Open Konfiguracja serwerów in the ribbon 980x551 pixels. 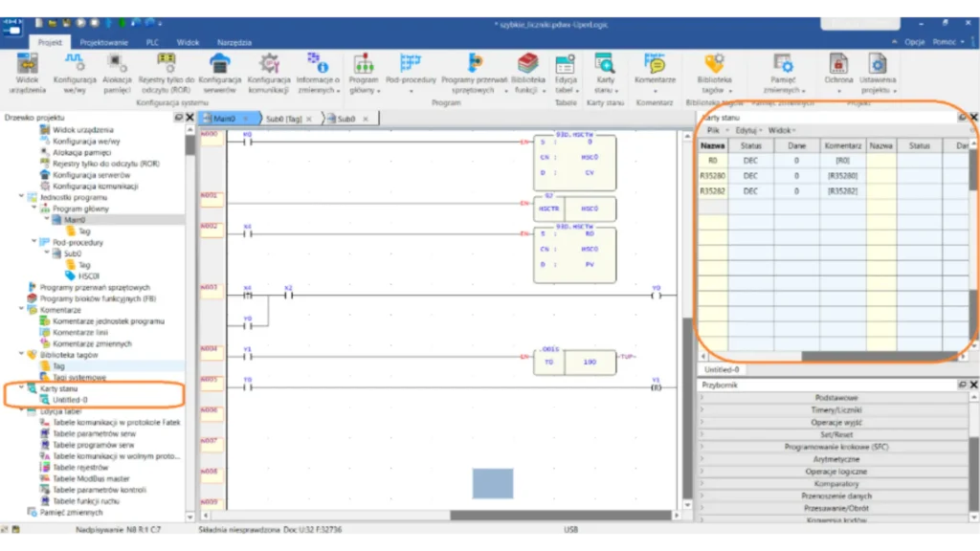(219, 73)
